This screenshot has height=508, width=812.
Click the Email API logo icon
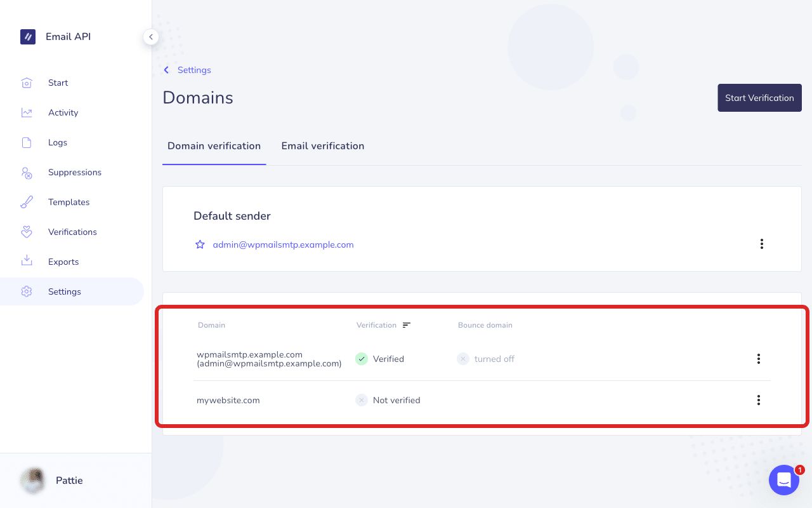click(28, 37)
